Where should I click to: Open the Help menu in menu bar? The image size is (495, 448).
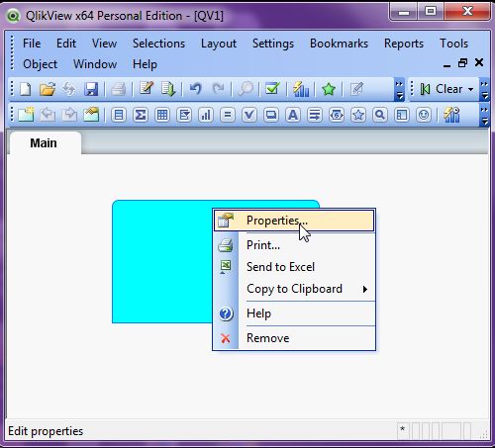click(x=145, y=64)
